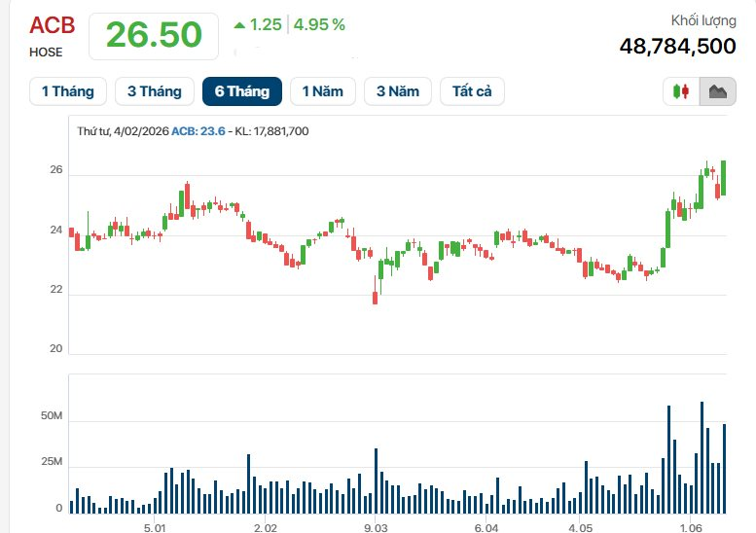756x533 pixels.
Task: Select the 1 Tháng time range
Action: pos(68,91)
